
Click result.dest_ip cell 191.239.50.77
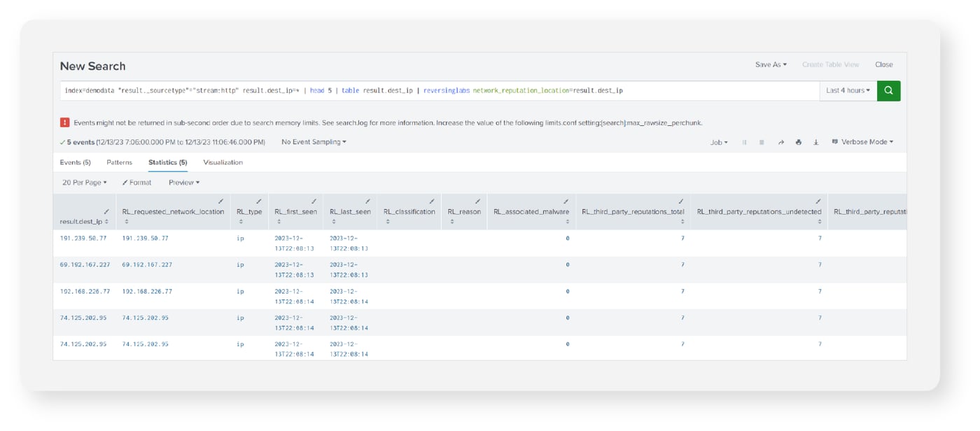point(84,238)
